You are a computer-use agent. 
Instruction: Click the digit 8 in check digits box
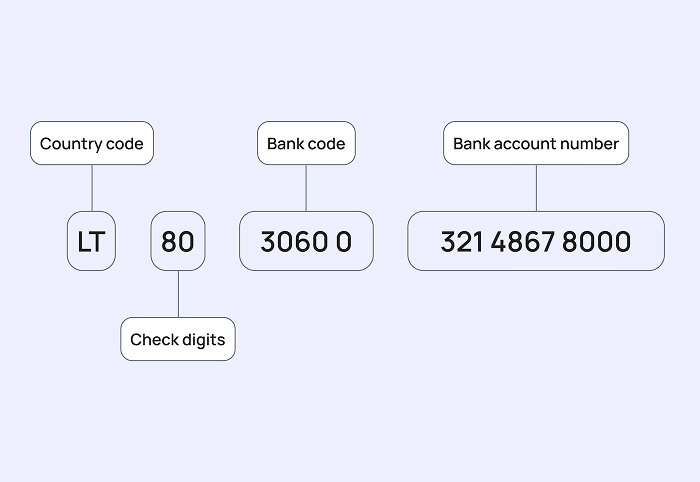tap(169, 241)
